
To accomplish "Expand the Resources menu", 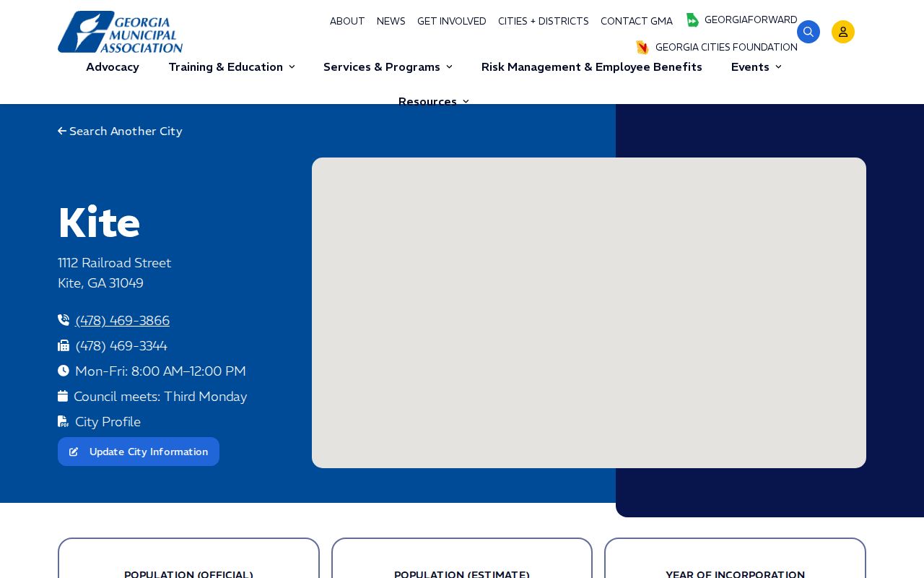I will click(434, 102).
